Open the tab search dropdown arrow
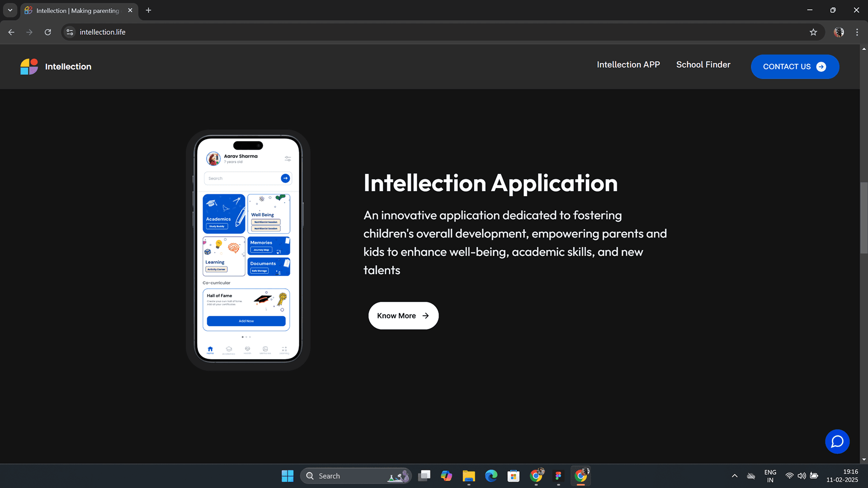The width and height of the screenshot is (868, 488). (x=10, y=10)
